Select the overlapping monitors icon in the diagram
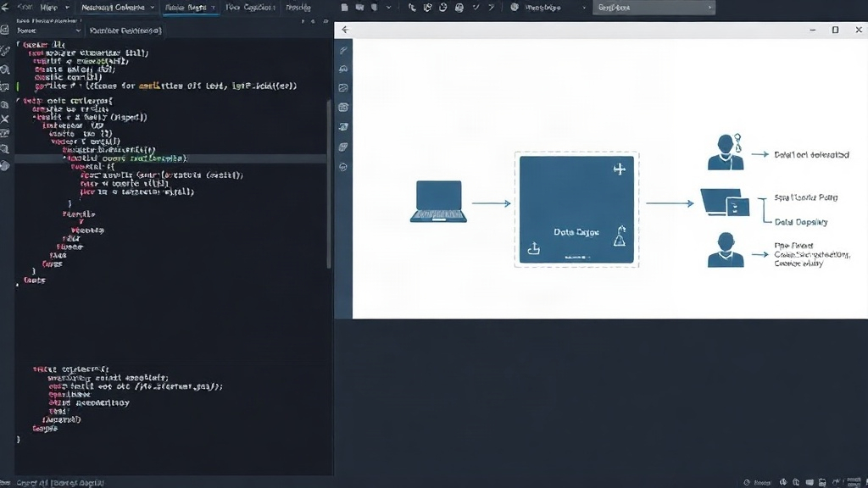Viewport: 868px width, 488px height. (726, 202)
